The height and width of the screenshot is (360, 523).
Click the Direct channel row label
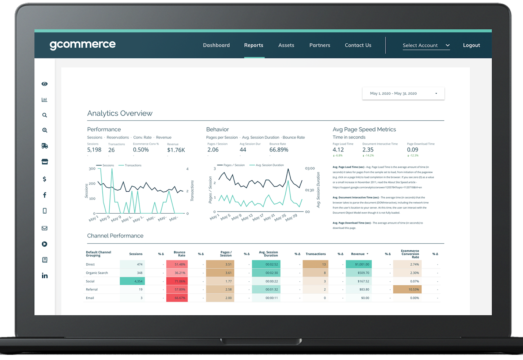[90, 264]
